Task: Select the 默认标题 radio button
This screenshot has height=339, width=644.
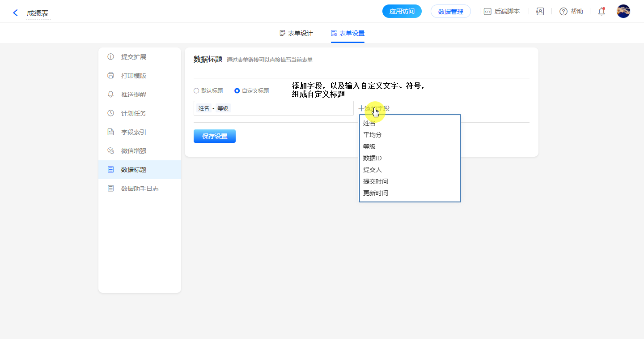Action: (196, 90)
